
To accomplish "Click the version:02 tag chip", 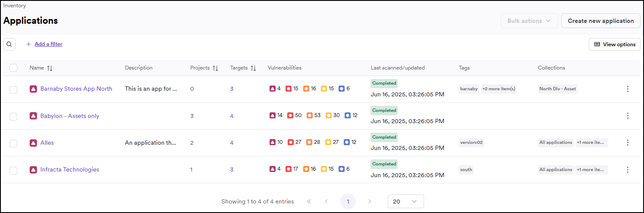I will click(471, 142).
